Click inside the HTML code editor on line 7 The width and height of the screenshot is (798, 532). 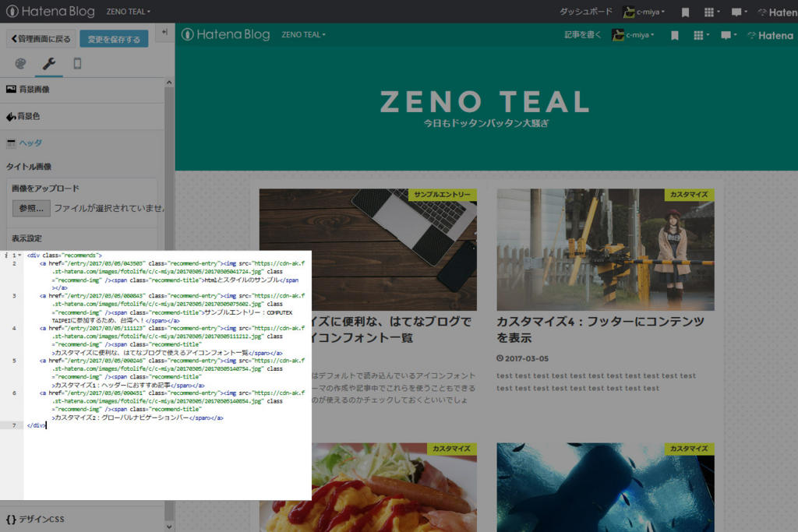point(168,425)
